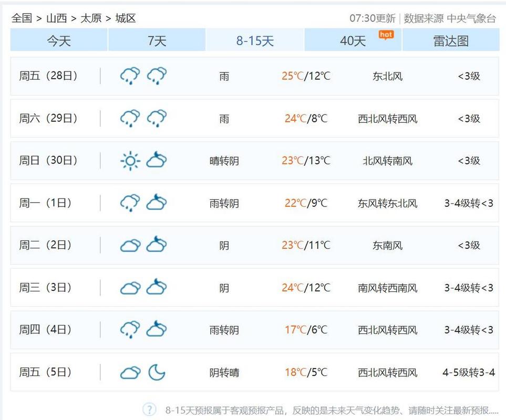This screenshot has width=506, height=420.
Task: Click the 07:30更新 update time
Action: tap(373, 18)
